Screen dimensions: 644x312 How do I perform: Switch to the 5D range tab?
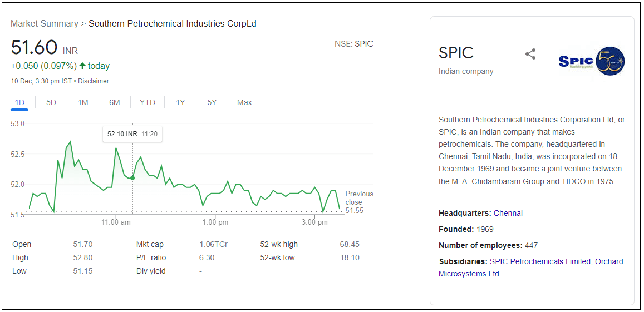pyautogui.click(x=51, y=102)
